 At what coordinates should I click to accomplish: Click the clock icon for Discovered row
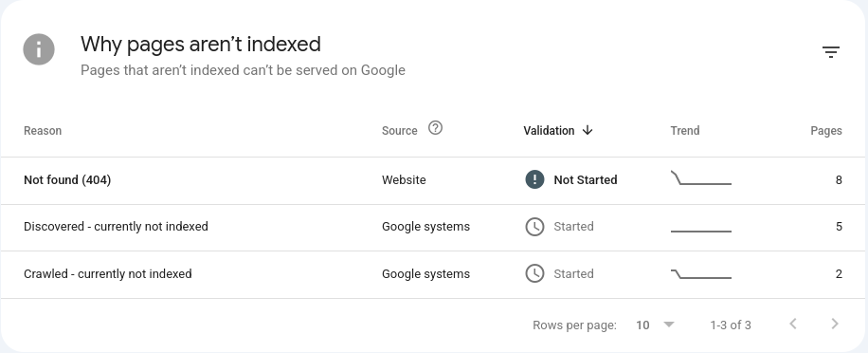pos(534,227)
